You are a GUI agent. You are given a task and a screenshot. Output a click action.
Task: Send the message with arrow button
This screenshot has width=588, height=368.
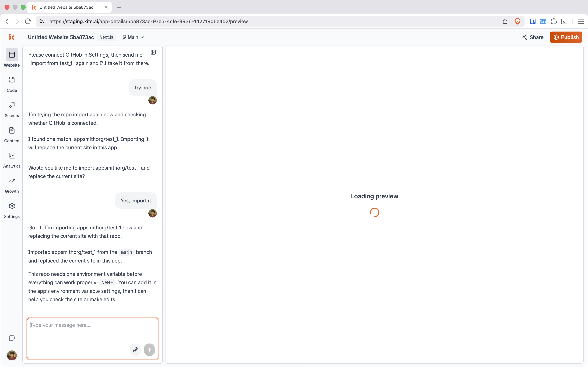(x=149, y=350)
